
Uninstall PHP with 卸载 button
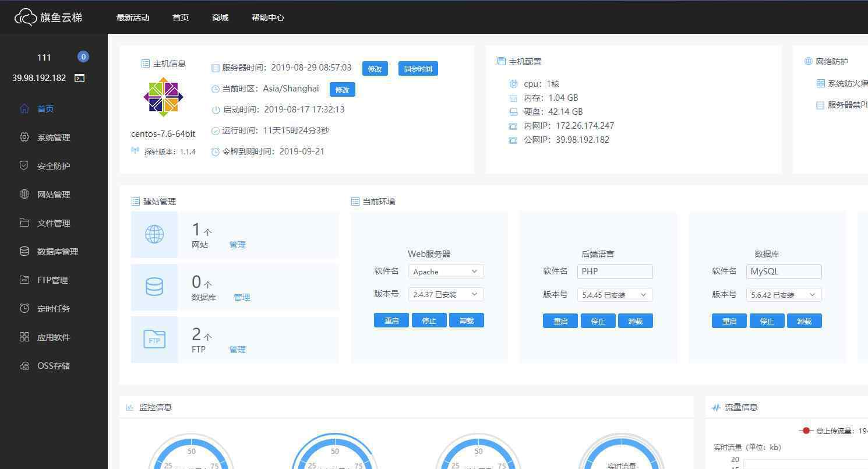(636, 321)
